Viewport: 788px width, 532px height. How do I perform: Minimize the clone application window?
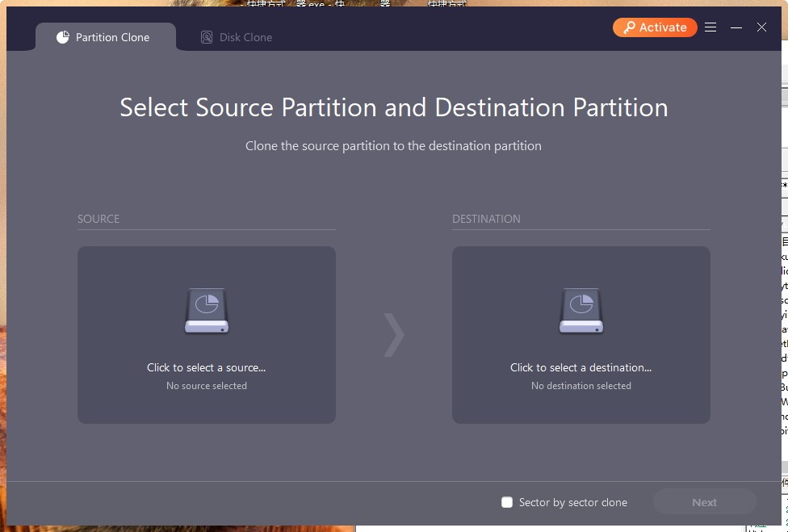pos(736,27)
